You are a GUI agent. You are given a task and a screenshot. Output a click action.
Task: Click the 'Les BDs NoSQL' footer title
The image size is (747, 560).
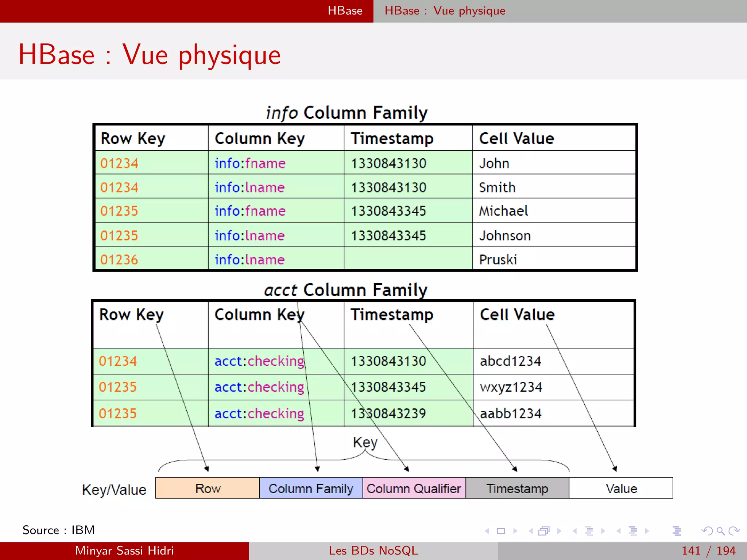pos(373,551)
